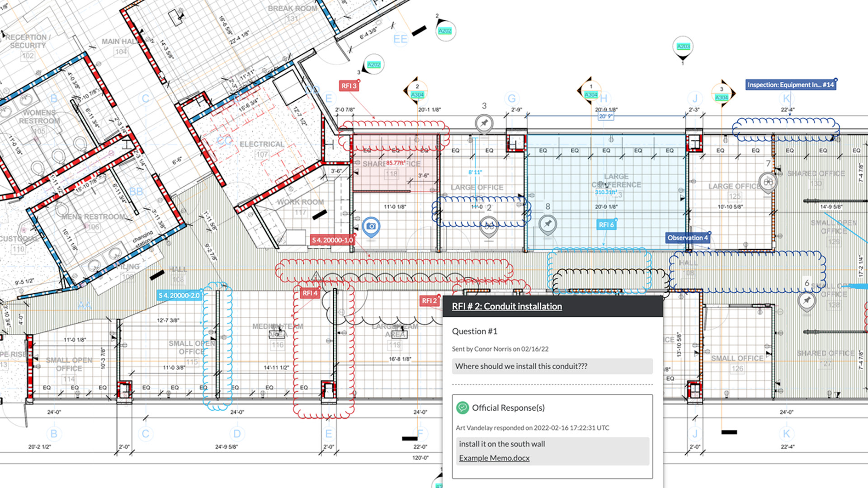The image size is (868, 488).
Task: Open the RFI 4 tag
Action: 309,293
